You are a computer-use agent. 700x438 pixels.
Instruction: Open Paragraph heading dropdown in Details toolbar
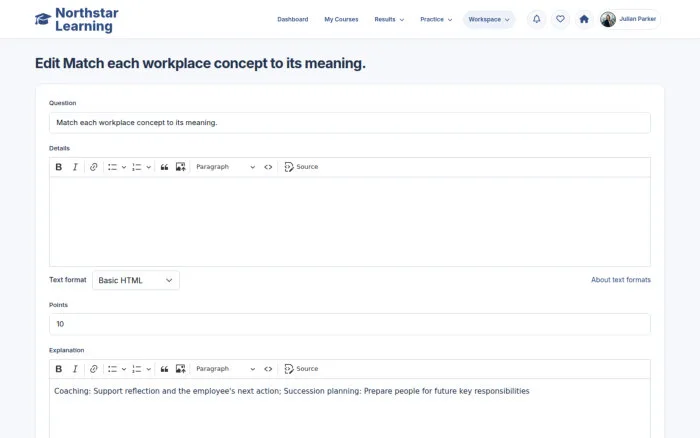(x=225, y=167)
